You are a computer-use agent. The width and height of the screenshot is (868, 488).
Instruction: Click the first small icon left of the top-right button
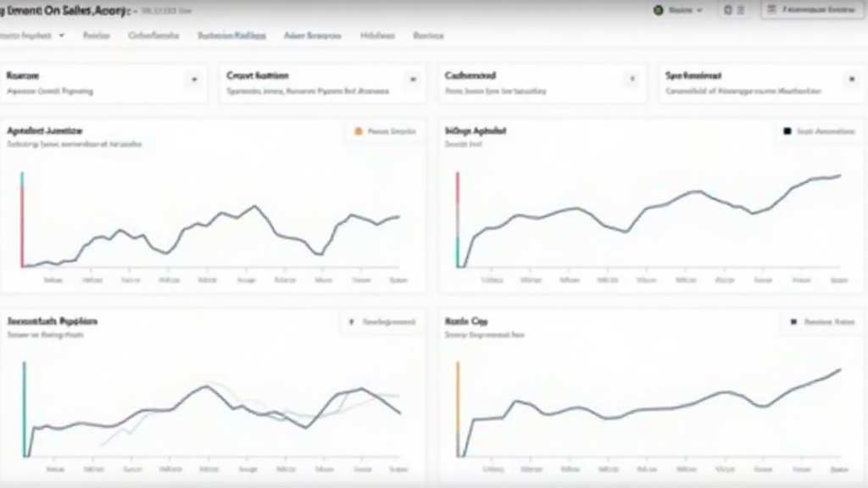726,10
